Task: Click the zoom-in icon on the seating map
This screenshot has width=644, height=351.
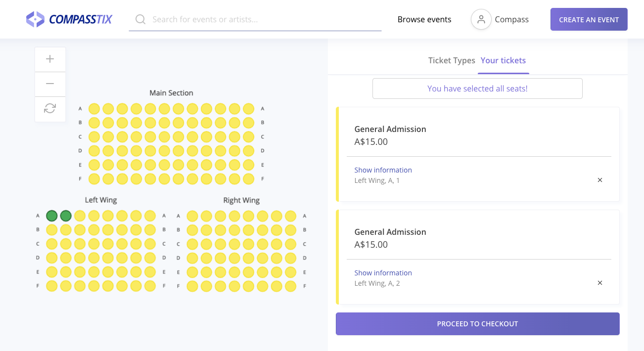Action: (x=50, y=59)
